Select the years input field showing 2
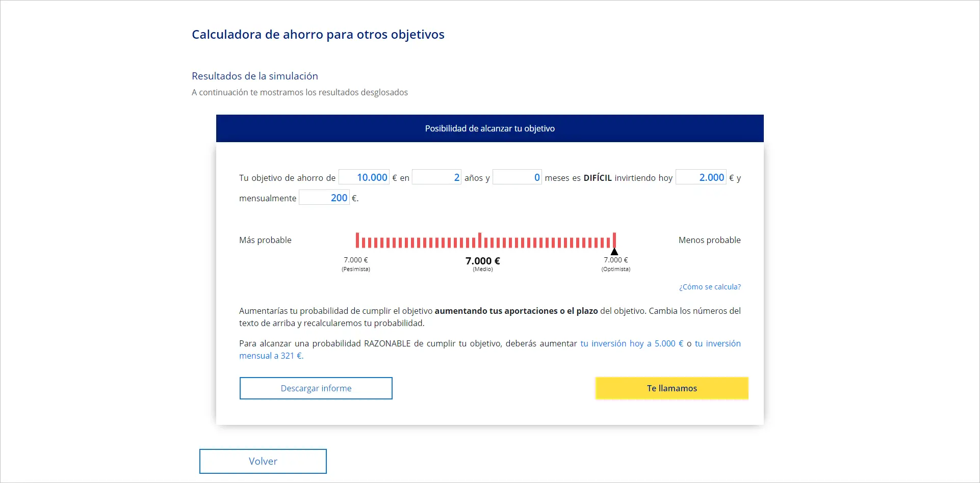 (436, 177)
